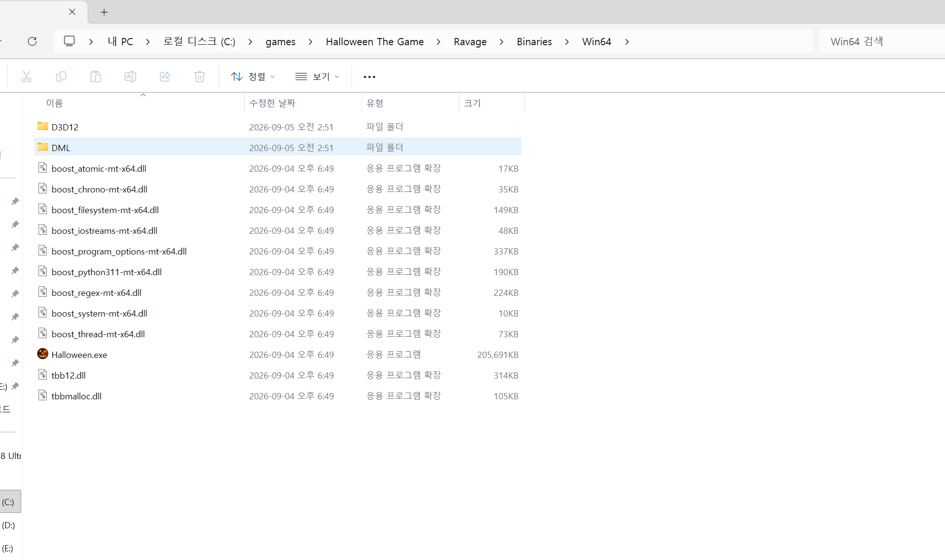
Task: Select the D3D12 folder
Action: pyautogui.click(x=278, y=127)
